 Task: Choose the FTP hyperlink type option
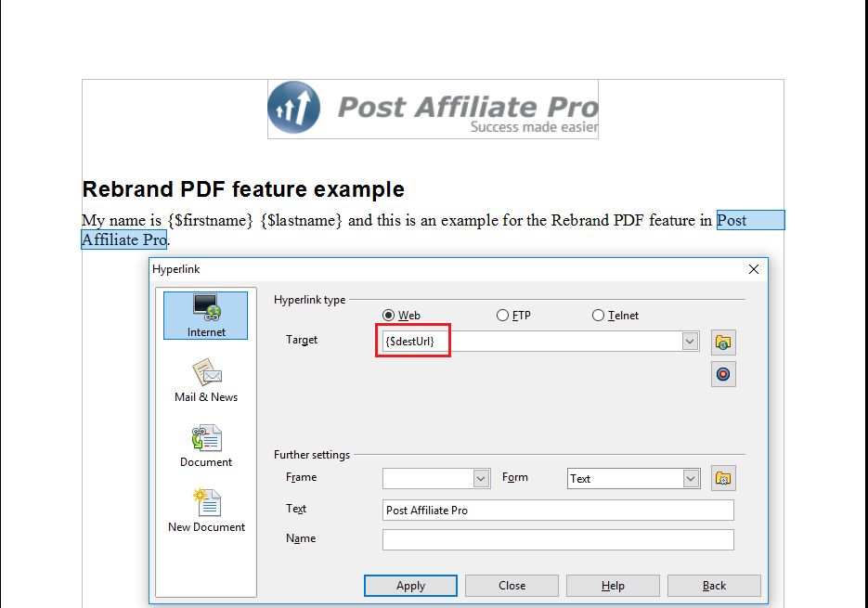click(x=503, y=316)
